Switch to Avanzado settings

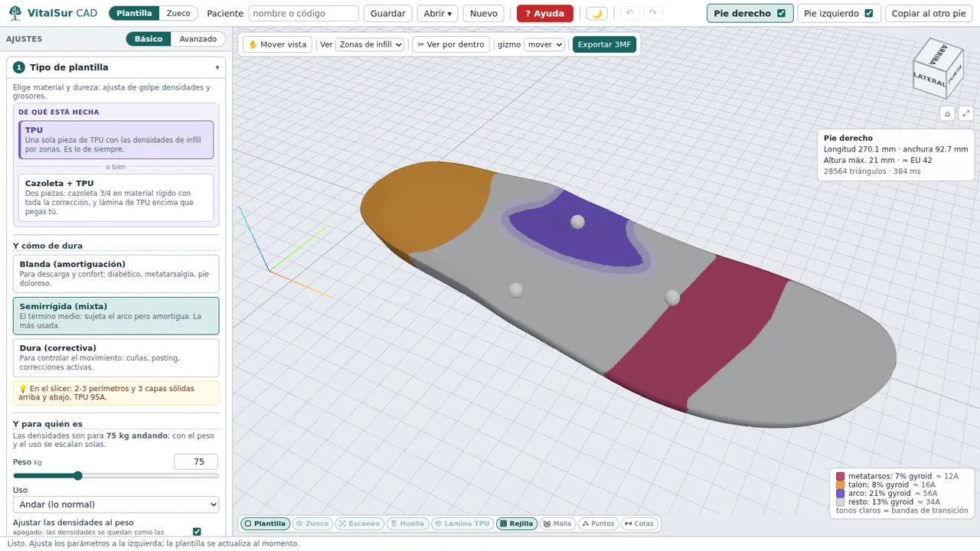[x=198, y=39]
